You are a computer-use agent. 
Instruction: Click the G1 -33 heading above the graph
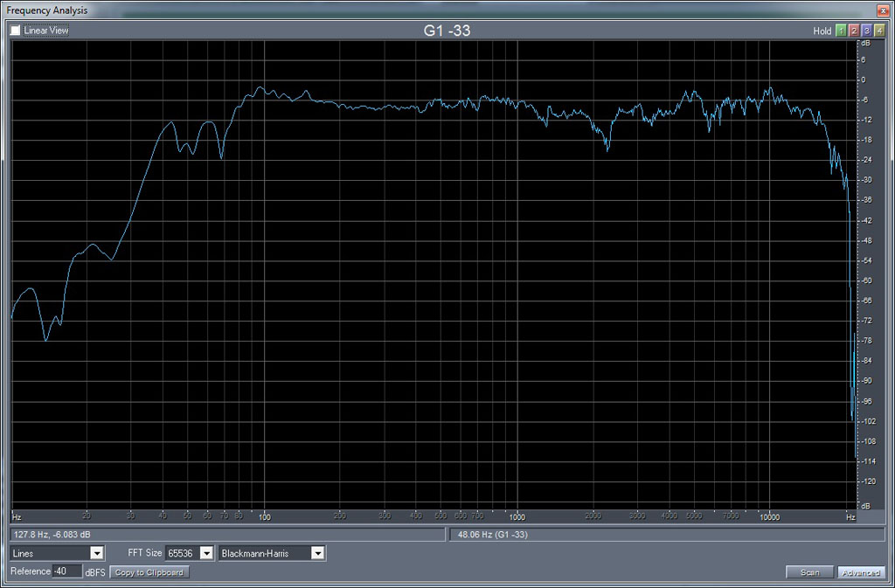pyautogui.click(x=447, y=31)
